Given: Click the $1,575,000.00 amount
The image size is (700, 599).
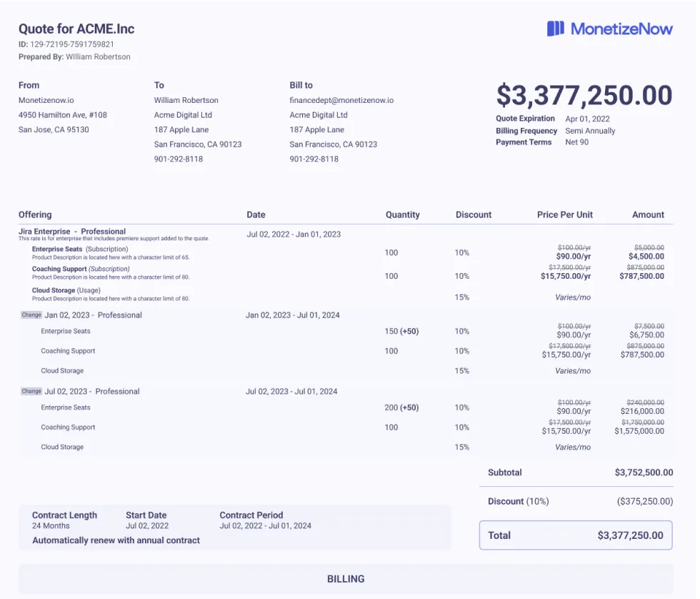Looking at the screenshot, I should (639, 431).
